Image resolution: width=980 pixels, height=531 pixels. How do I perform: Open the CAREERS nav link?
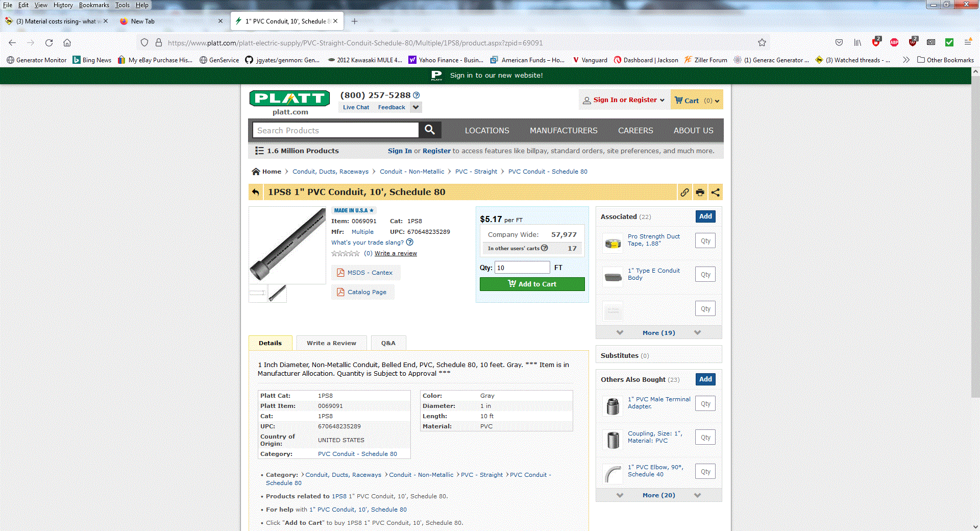[635, 131]
